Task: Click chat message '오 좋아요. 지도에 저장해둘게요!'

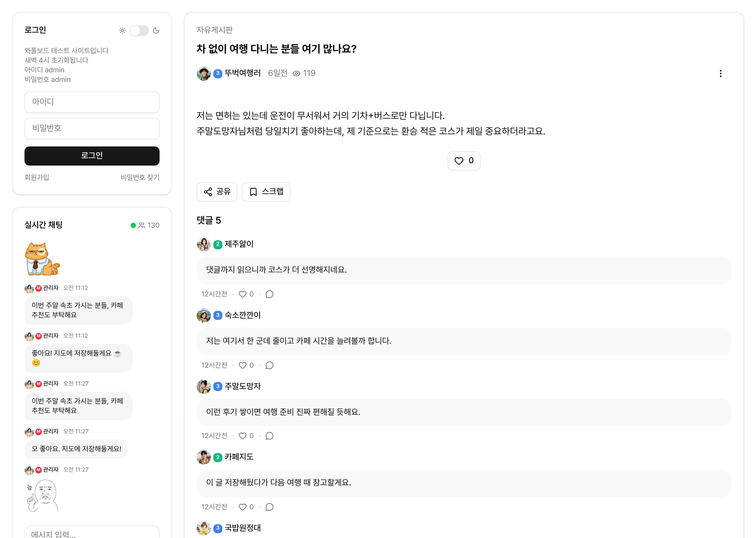Action: tap(76, 449)
